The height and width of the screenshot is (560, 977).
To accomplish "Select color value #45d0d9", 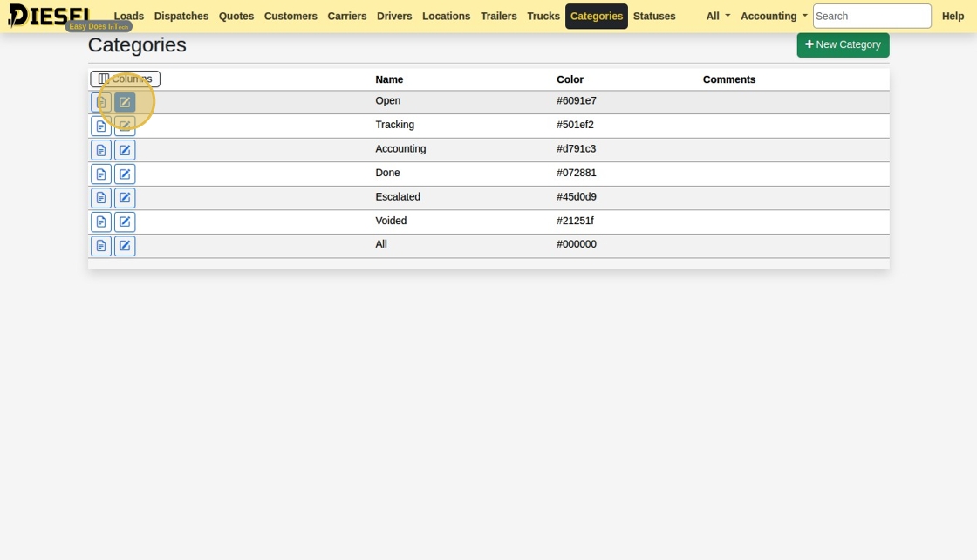I will tap(577, 197).
